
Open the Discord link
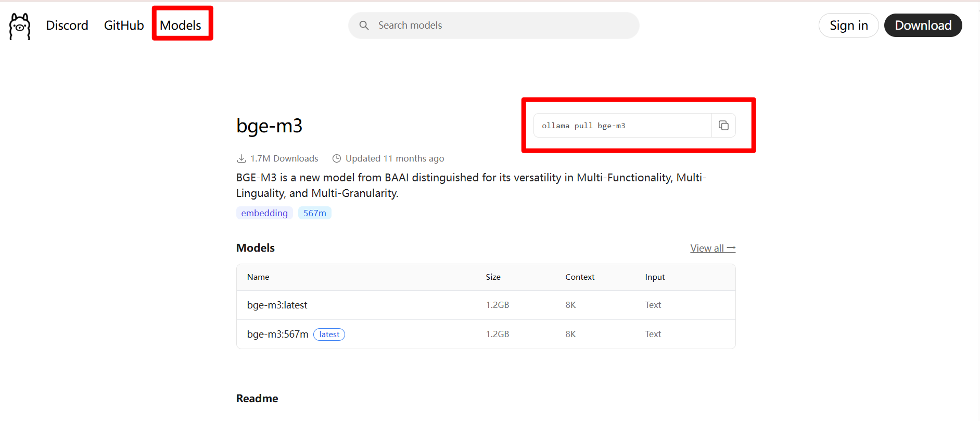[67, 26]
